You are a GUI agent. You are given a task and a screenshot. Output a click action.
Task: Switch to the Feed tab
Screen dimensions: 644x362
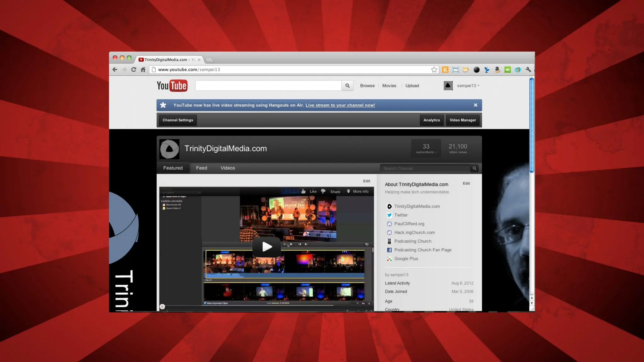coord(202,168)
